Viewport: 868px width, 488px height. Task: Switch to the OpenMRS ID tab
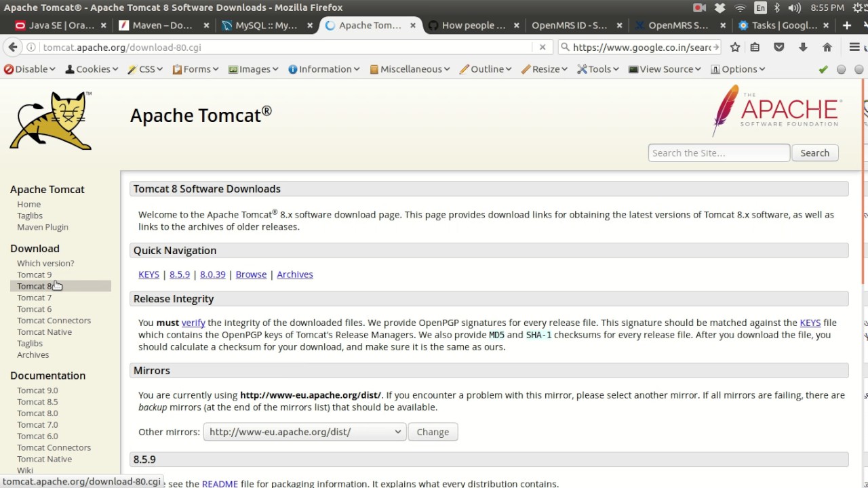tap(575, 25)
